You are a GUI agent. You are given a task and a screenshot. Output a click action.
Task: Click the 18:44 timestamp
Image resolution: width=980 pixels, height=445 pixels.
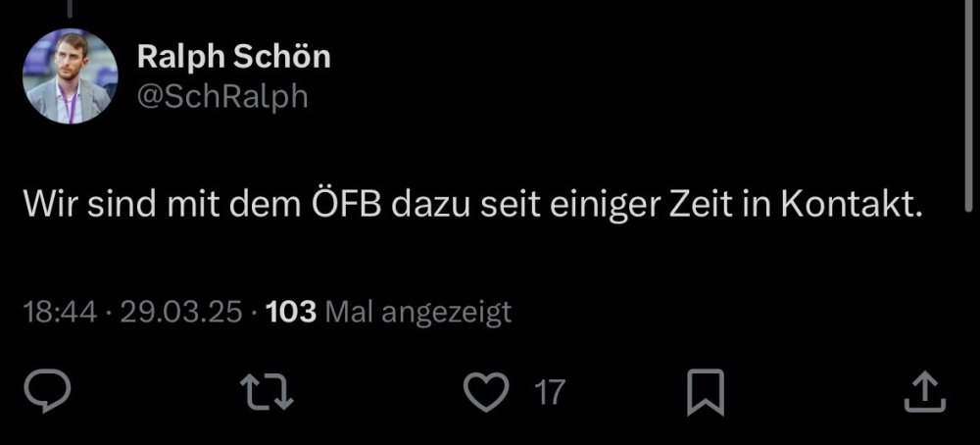click(60, 313)
